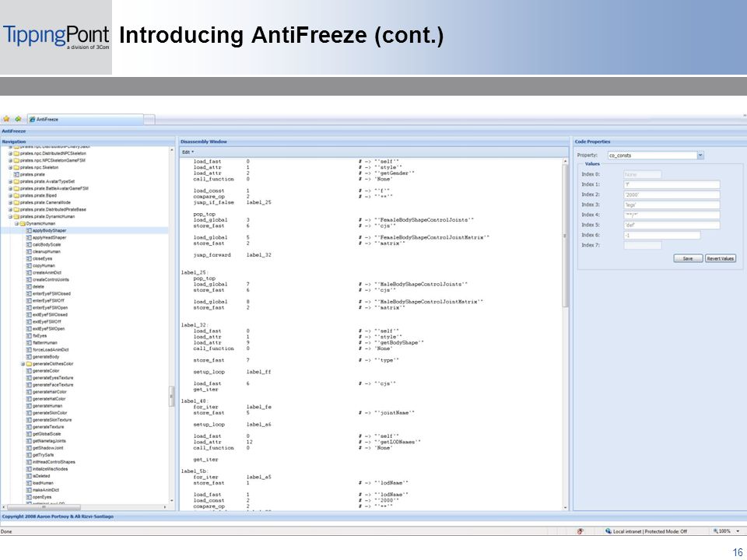747x560 pixels.
Task: Click the code icon next to isDeleted
Action: (29, 476)
